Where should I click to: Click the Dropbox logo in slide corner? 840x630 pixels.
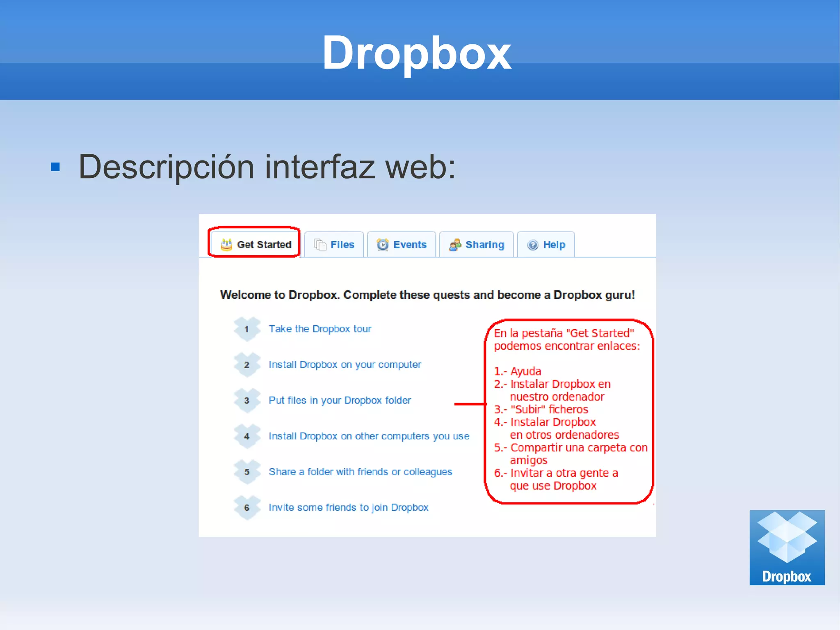787,547
